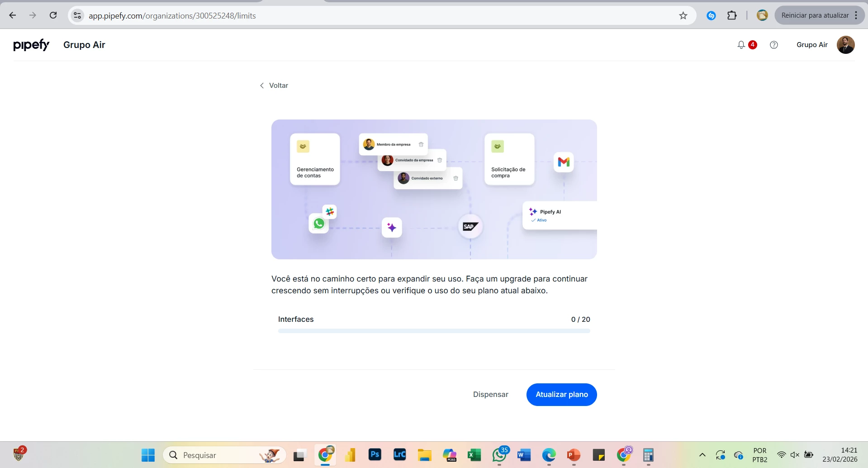Click Dispensar button
The image size is (868, 468).
click(x=491, y=395)
